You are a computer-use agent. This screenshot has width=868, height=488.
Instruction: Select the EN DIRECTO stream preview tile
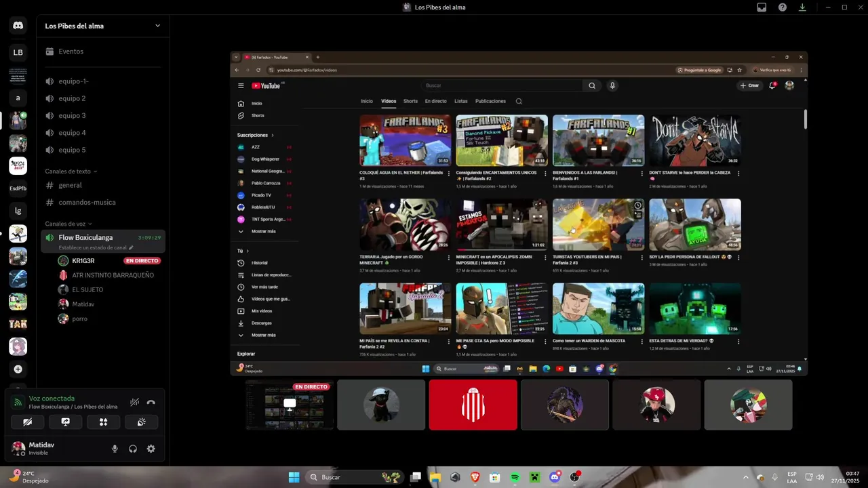(290, 405)
